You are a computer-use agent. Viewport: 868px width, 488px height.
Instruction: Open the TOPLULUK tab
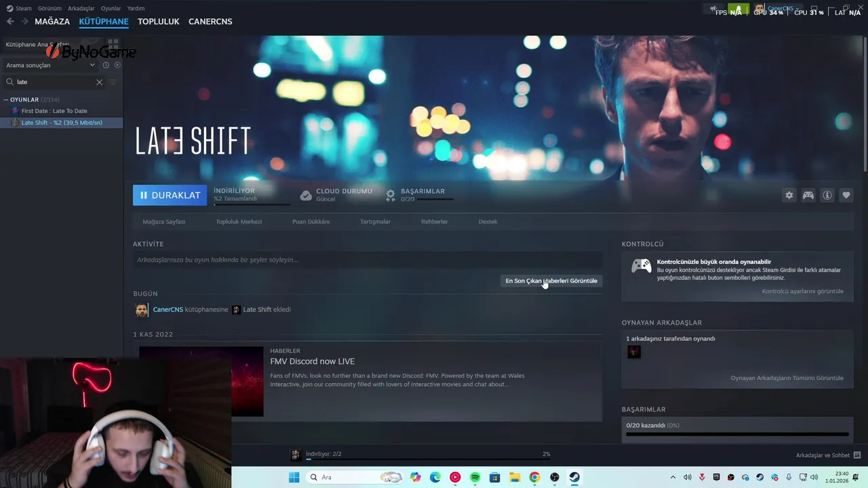point(159,22)
